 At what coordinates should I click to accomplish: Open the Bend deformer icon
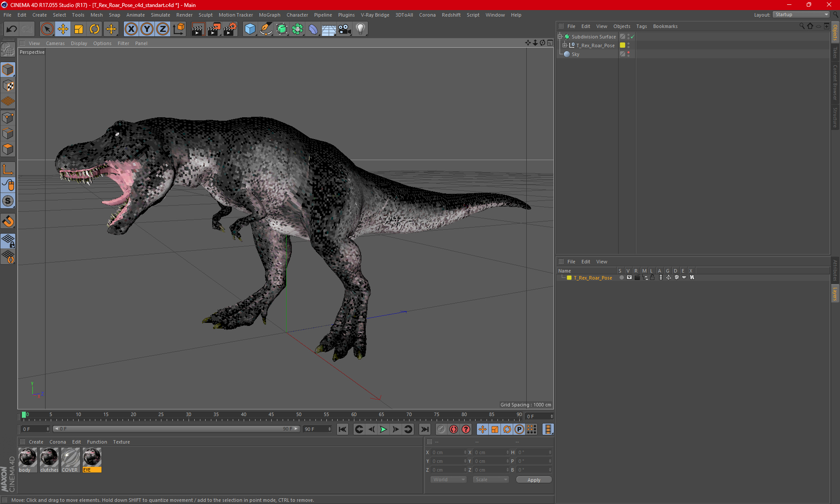pyautogui.click(x=313, y=29)
